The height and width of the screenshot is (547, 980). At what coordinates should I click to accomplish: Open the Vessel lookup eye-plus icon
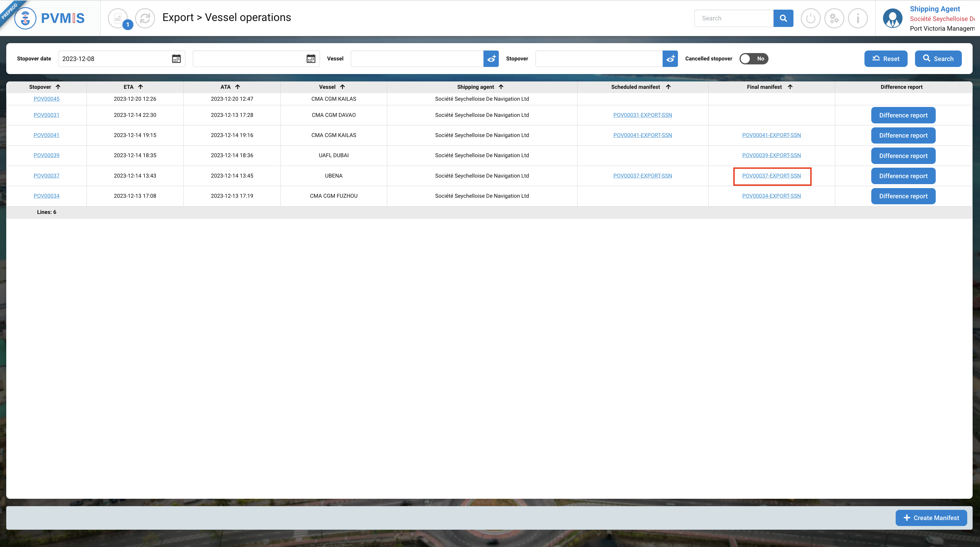point(491,58)
